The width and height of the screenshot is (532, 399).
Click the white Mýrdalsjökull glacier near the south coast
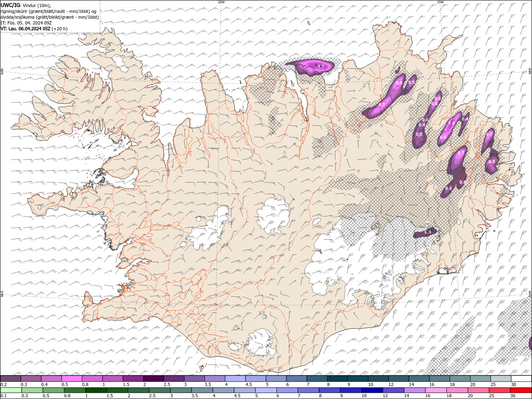coord(261,343)
